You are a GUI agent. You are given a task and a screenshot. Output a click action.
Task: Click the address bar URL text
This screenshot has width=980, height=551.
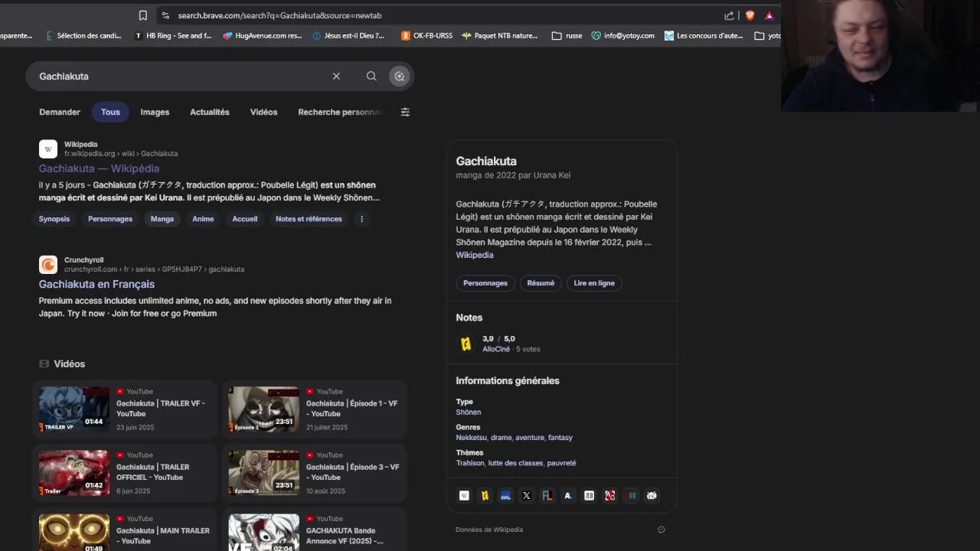[279, 15]
